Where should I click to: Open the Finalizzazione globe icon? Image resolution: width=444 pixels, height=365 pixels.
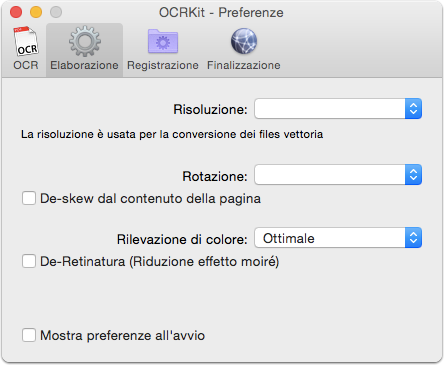(244, 41)
